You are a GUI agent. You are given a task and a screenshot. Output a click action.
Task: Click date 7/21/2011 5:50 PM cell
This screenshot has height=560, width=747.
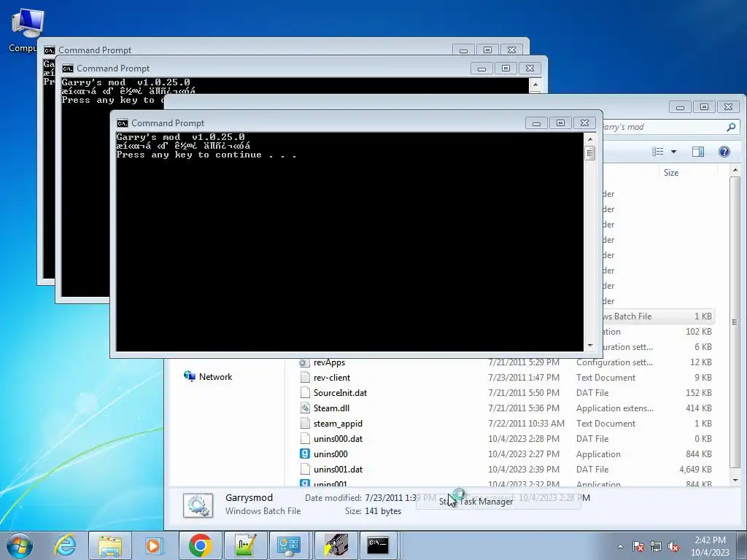[524, 393]
